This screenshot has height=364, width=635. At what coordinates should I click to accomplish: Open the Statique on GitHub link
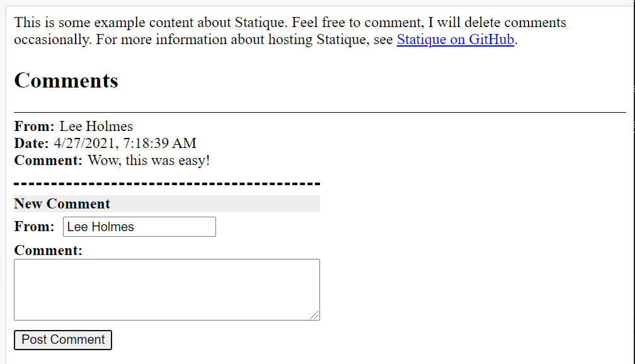pyautogui.click(x=455, y=40)
